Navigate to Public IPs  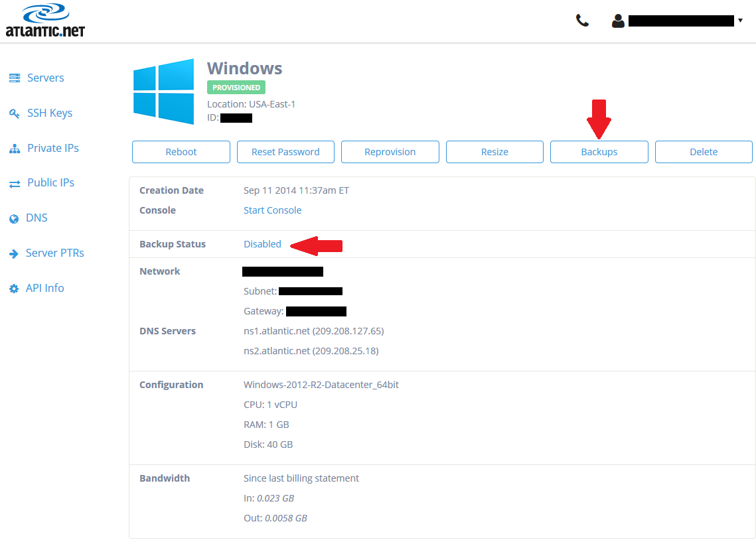tap(50, 183)
